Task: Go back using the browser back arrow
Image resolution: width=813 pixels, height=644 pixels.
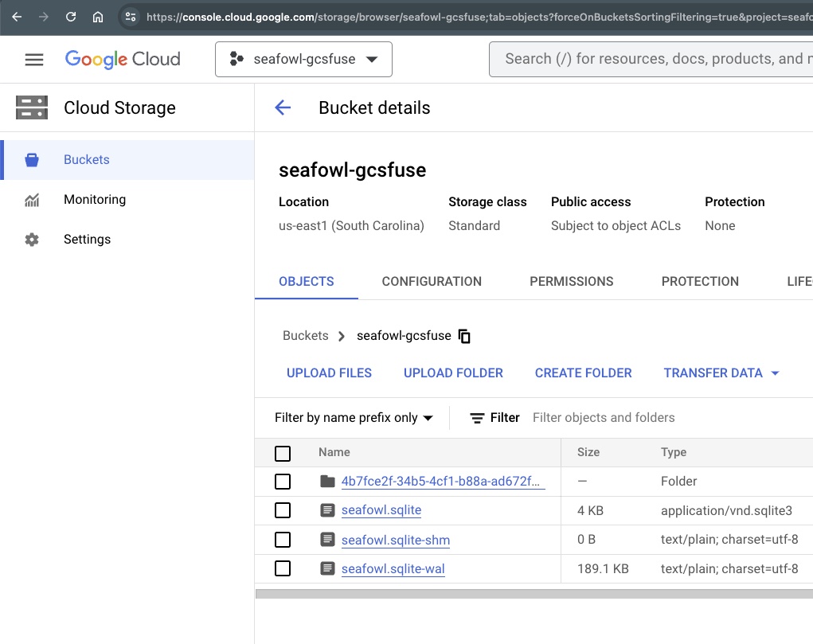Action: pos(17,17)
